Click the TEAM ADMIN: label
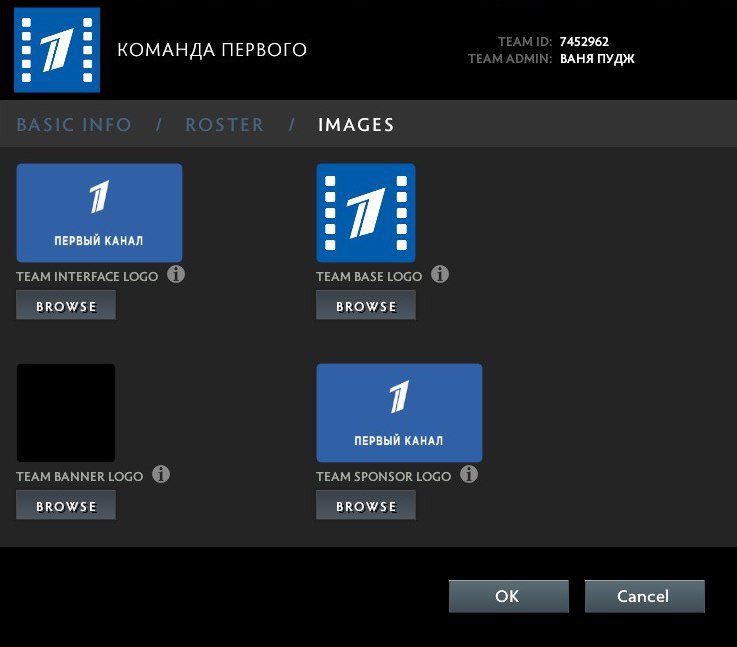 click(x=510, y=59)
